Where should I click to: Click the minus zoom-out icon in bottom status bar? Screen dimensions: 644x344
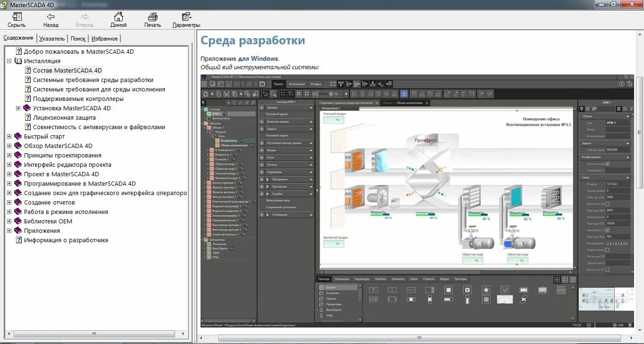[588, 325]
